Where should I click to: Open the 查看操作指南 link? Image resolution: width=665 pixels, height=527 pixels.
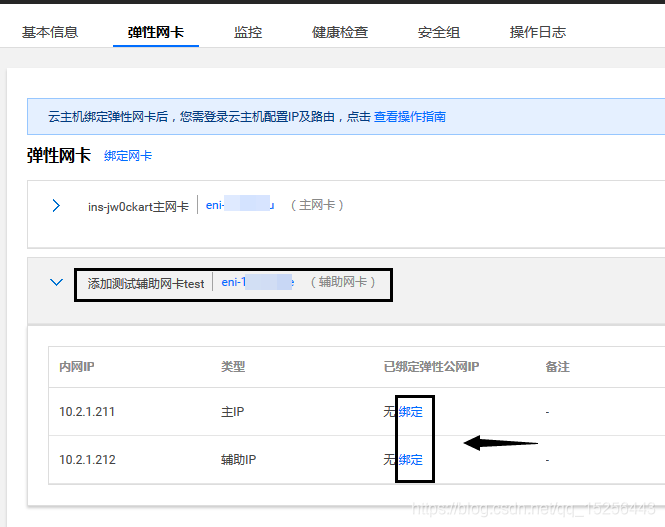[409, 117]
